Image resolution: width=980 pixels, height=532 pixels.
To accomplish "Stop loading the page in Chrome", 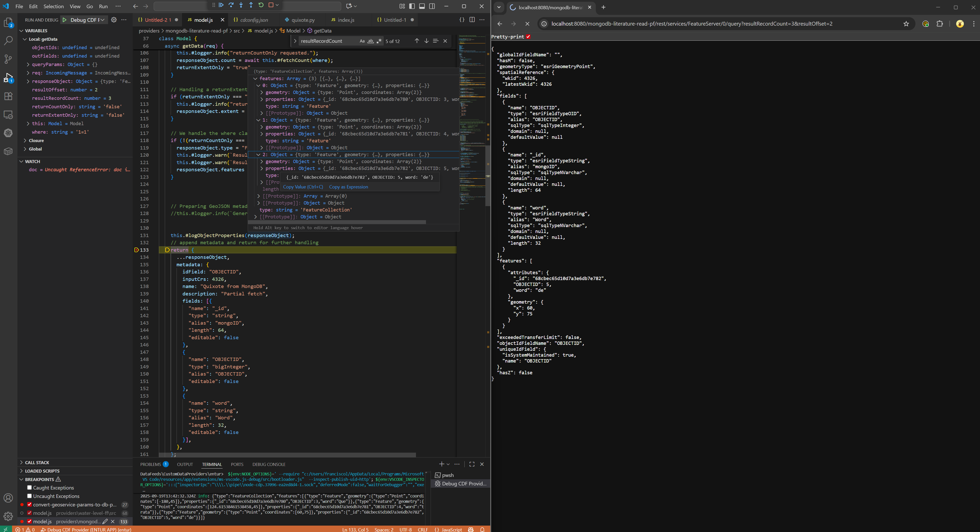I will coord(527,24).
